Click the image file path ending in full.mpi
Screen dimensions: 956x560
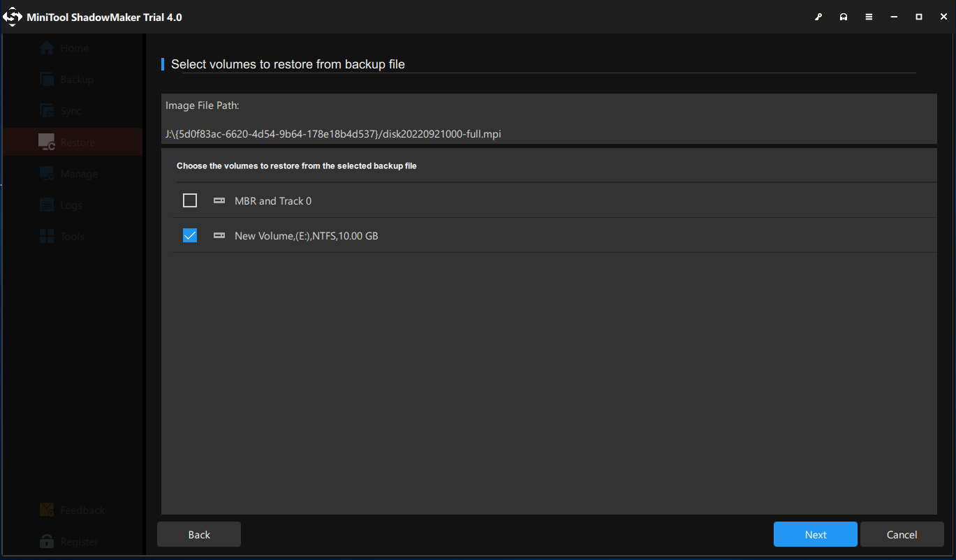(333, 134)
